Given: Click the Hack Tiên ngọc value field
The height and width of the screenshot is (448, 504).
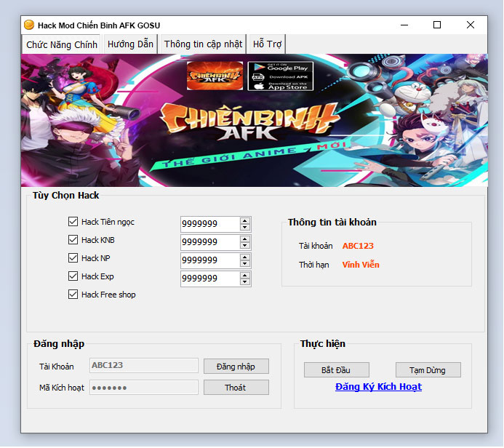Looking at the screenshot, I should coord(210,224).
